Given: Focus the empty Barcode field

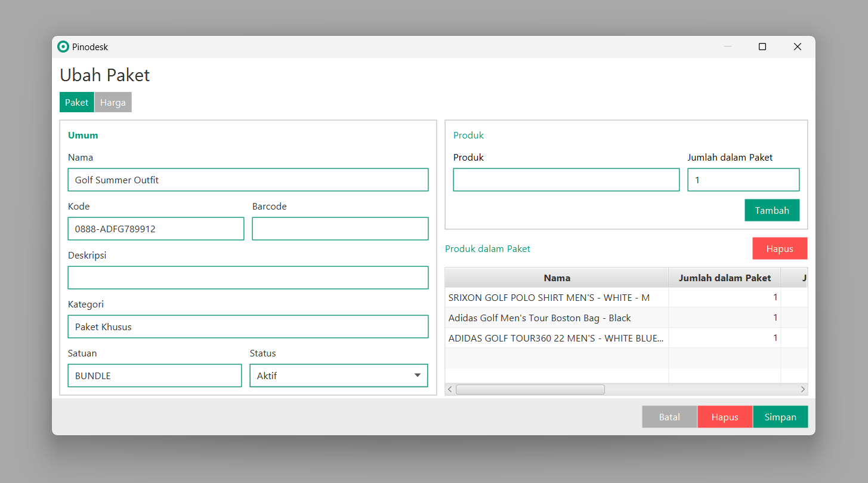Looking at the screenshot, I should [340, 229].
